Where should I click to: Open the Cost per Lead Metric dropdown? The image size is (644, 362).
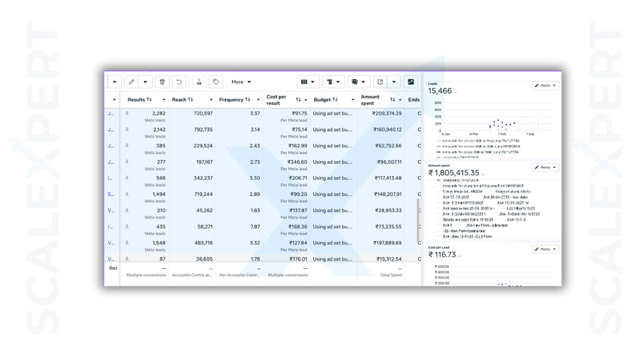(x=545, y=249)
